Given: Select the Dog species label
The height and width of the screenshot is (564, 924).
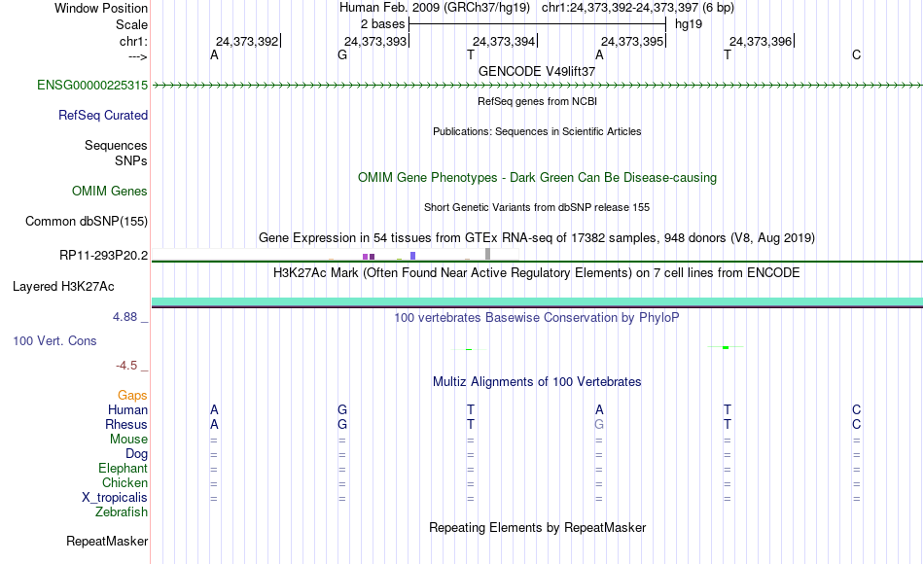Looking at the screenshot, I should [136, 454].
